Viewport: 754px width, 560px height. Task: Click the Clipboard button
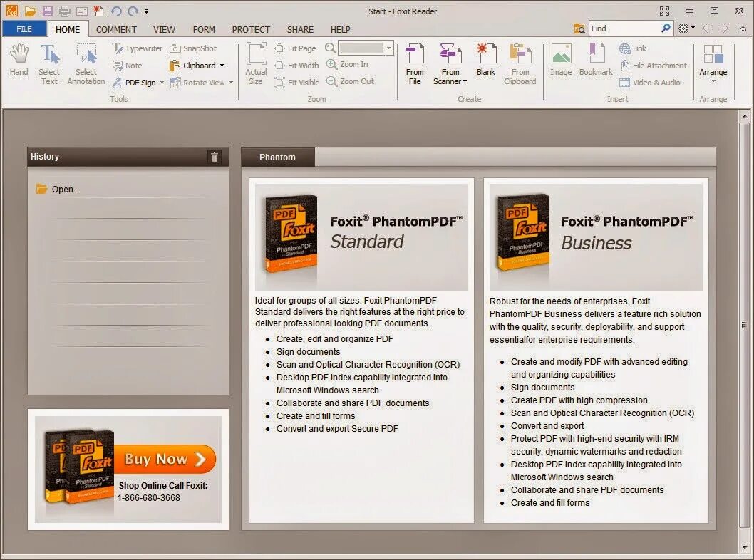193,66
